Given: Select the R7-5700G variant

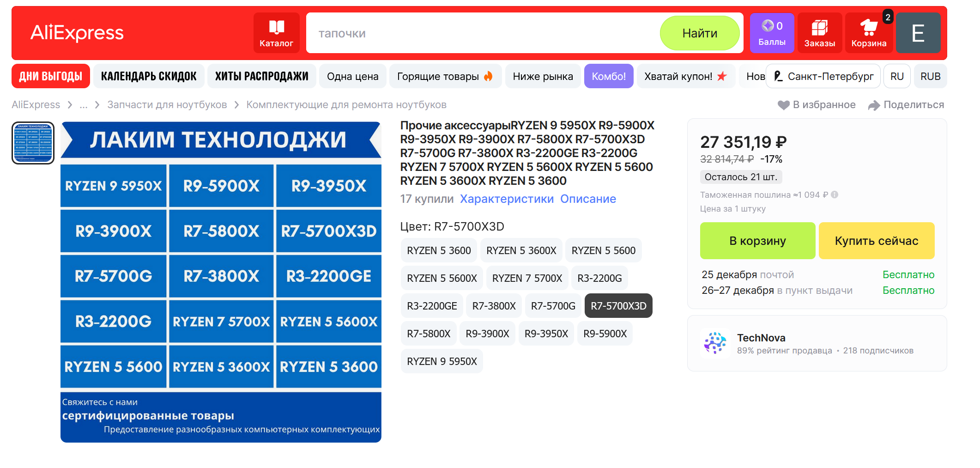Looking at the screenshot, I should [553, 306].
